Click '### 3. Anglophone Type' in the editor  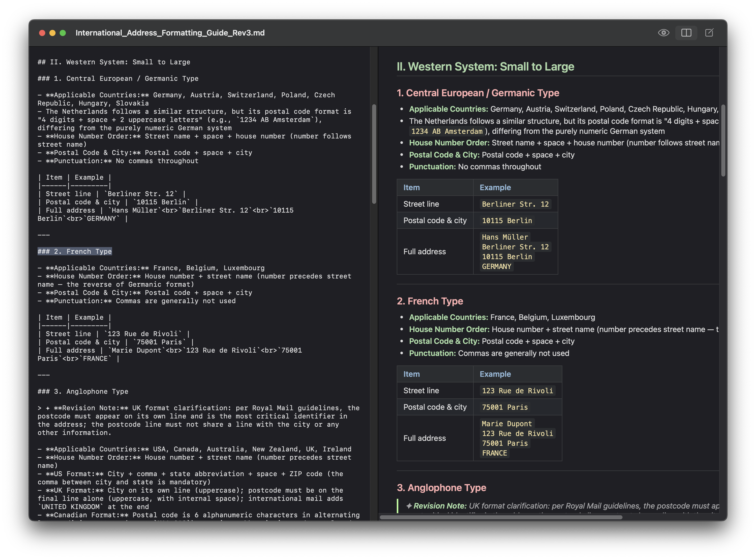(x=83, y=391)
